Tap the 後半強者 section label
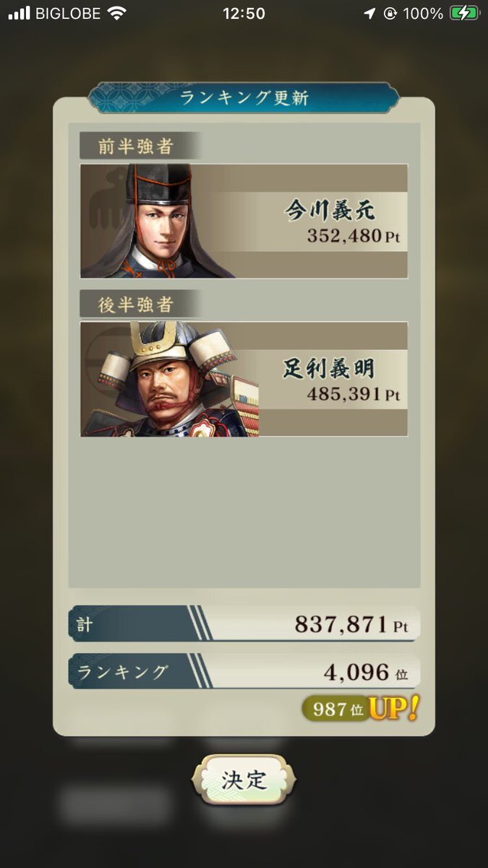This screenshot has width=488, height=868. (x=137, y=305)
